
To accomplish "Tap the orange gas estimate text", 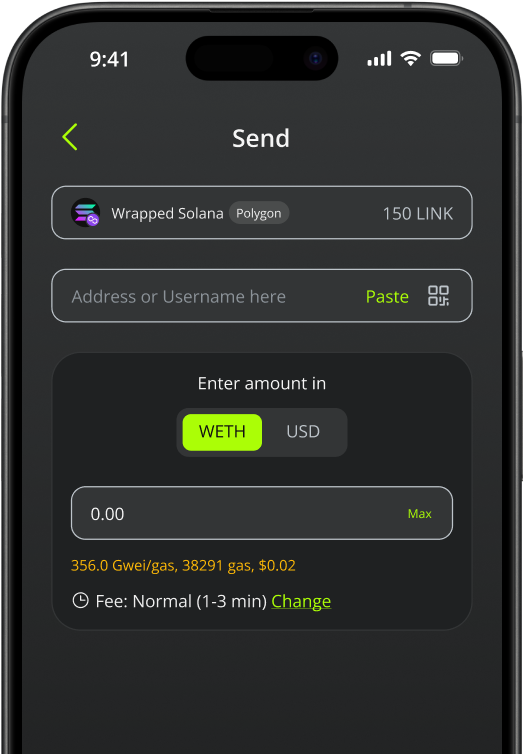I will (183, 566).
